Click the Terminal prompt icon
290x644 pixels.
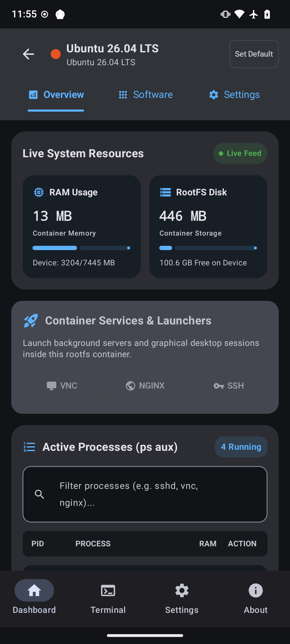pyautogui.click(x=108, y=591)
